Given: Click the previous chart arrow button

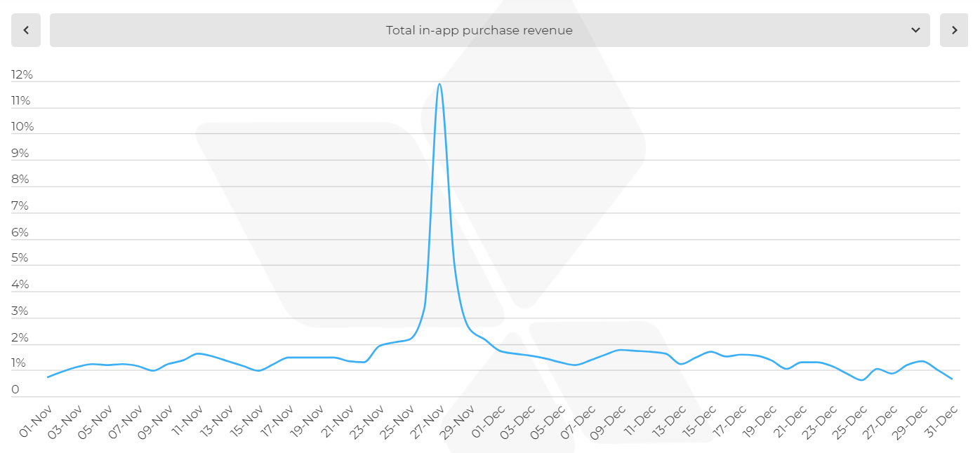Looking at the screenshot, I should tap(26, 30).
